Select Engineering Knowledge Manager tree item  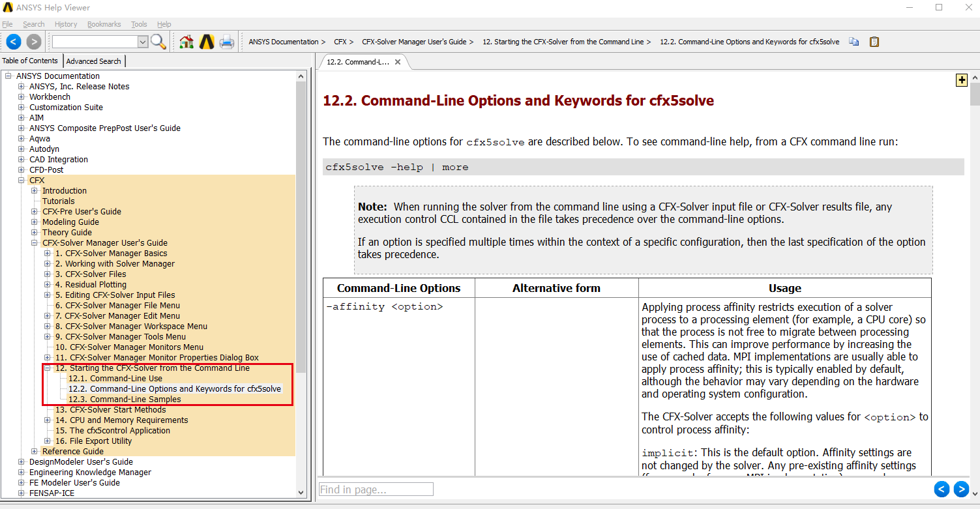pyautogui.click(x=90, y=473)
